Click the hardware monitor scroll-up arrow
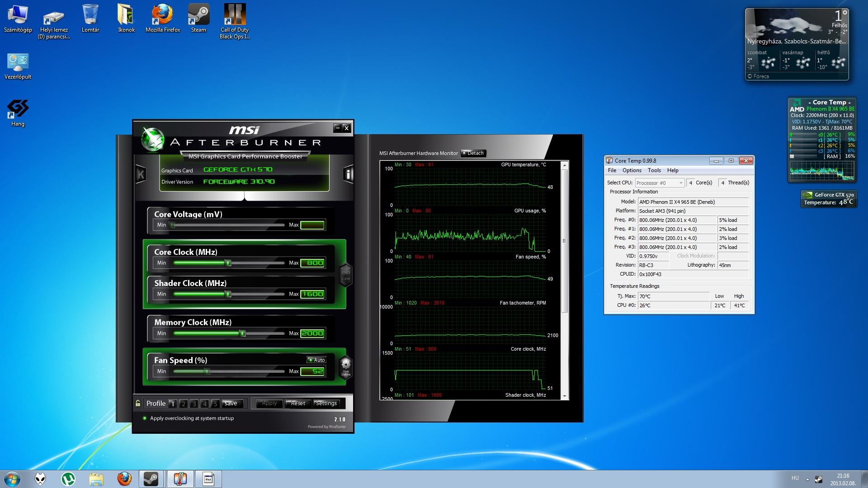This screenshot has width=868, height=488. pyautogui.click(x=564, y=165)
